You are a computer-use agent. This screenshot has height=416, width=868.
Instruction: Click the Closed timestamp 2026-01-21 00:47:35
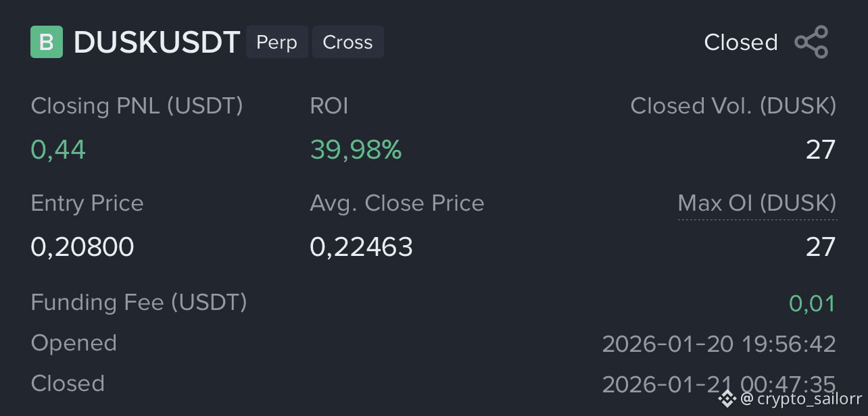click(x=721, y=384)
